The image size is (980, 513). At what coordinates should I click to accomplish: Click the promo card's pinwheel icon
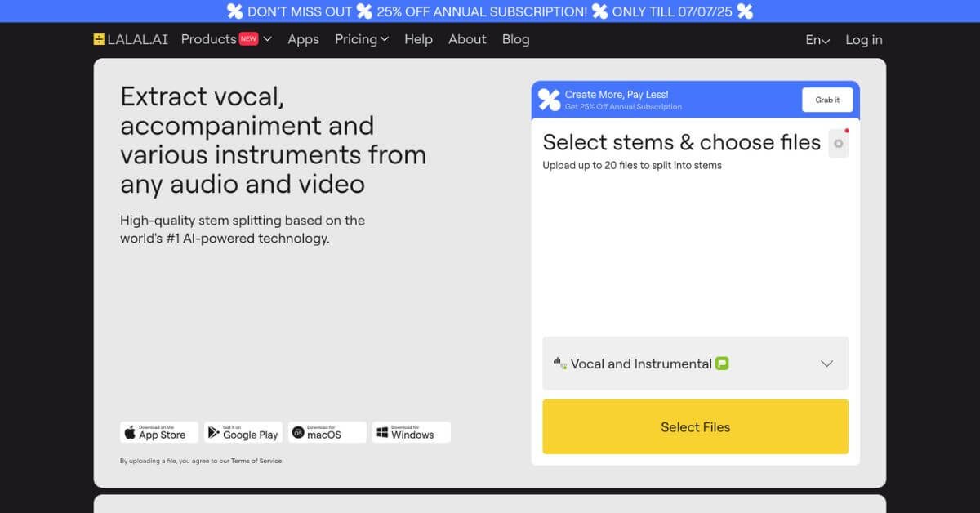(550, 100)
